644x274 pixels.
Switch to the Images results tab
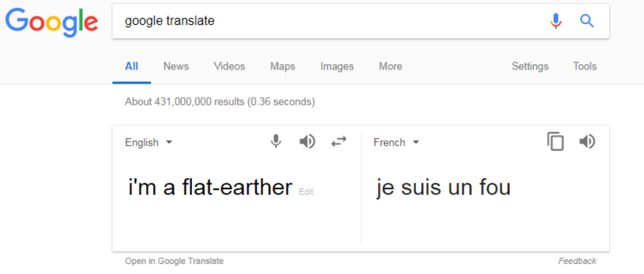pos(337,66)
